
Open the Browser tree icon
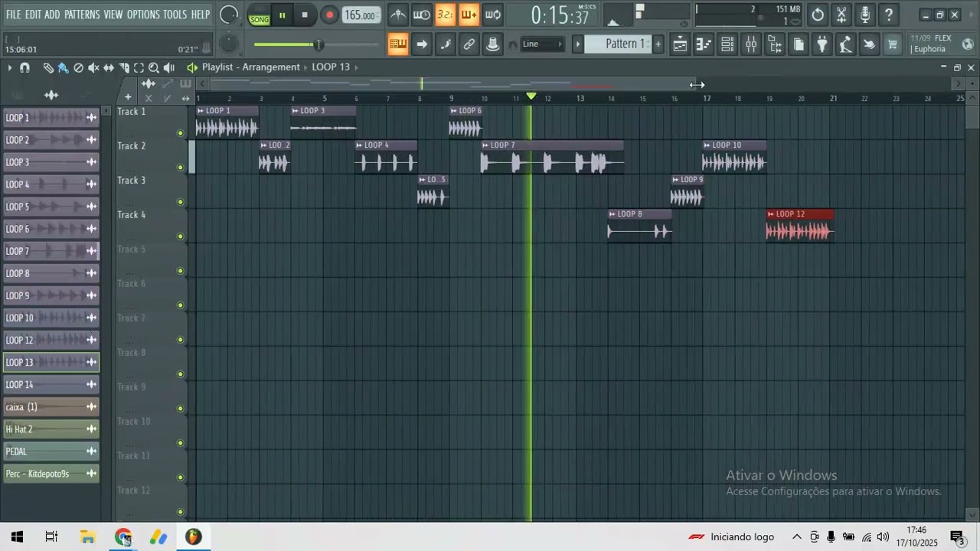(x=775, y=44)
